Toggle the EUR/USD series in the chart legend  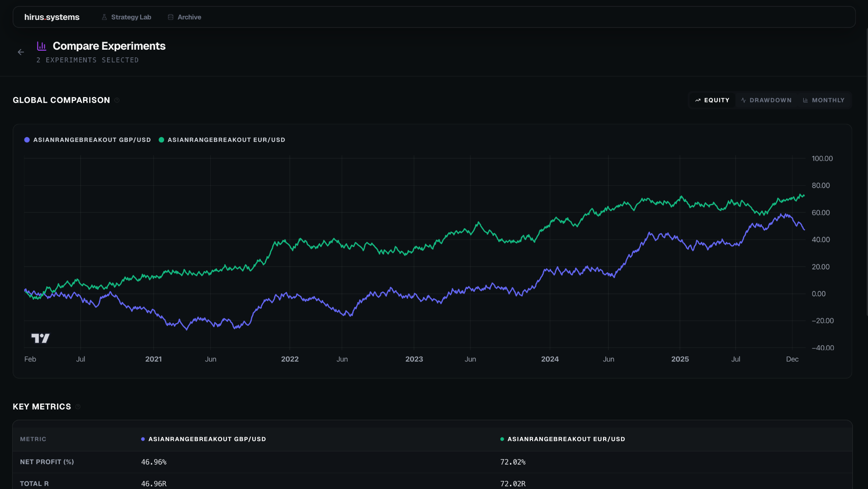[222, 140]
